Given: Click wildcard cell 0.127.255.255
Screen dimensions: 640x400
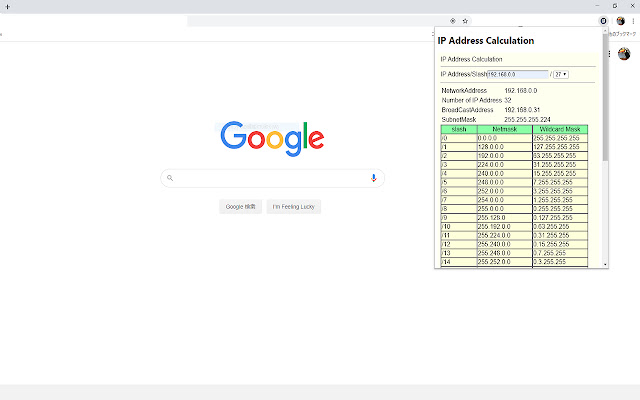Looking at the screenshot, I should click(x=560, y=218).
